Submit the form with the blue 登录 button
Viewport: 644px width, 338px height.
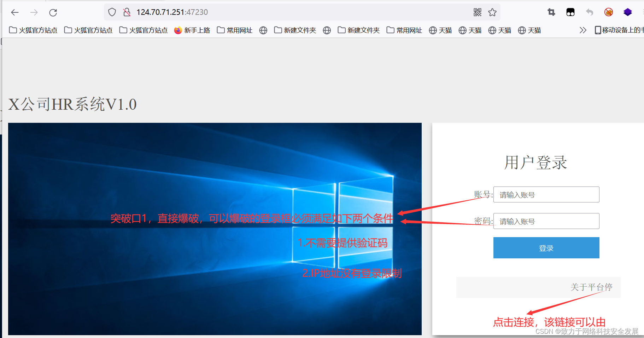(546, 248)
